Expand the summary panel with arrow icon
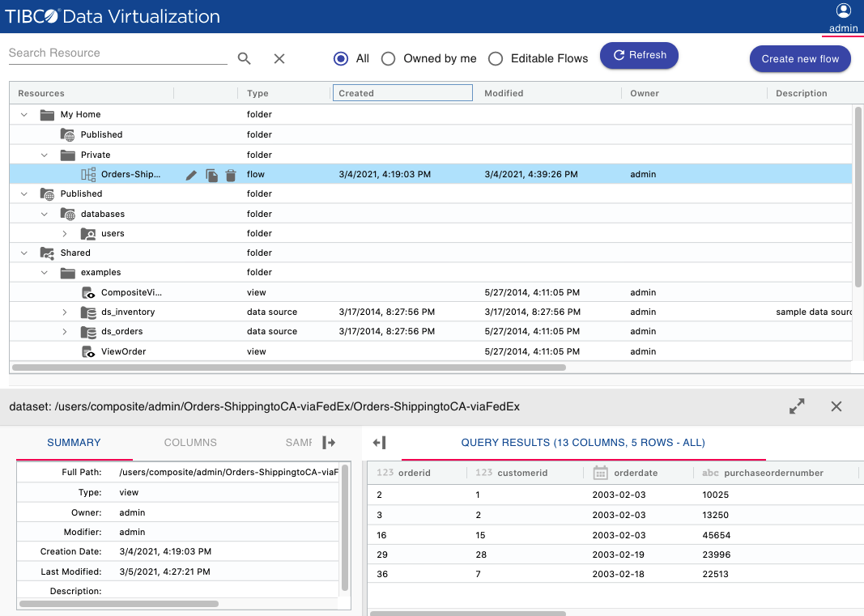 coord(329,443)
